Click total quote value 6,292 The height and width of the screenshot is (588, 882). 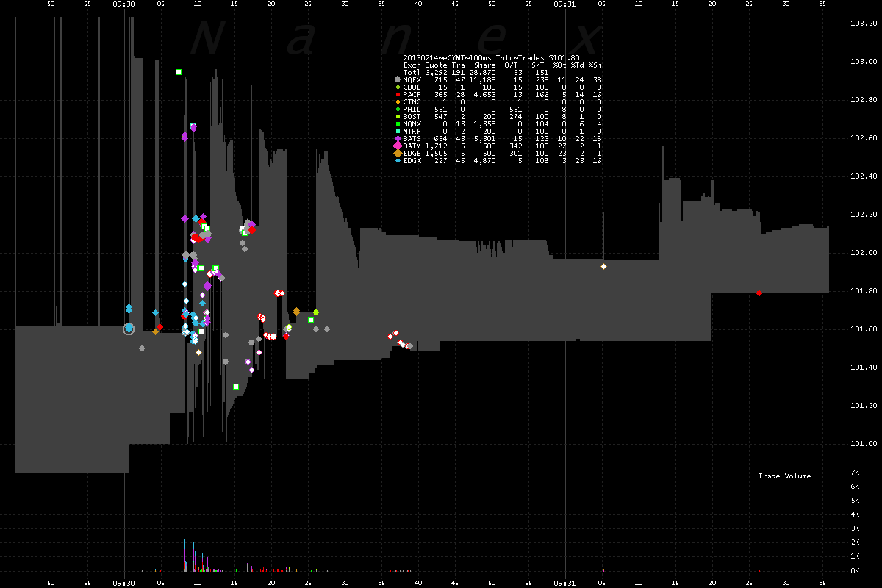pyautogui.click(x=436, y=72)
